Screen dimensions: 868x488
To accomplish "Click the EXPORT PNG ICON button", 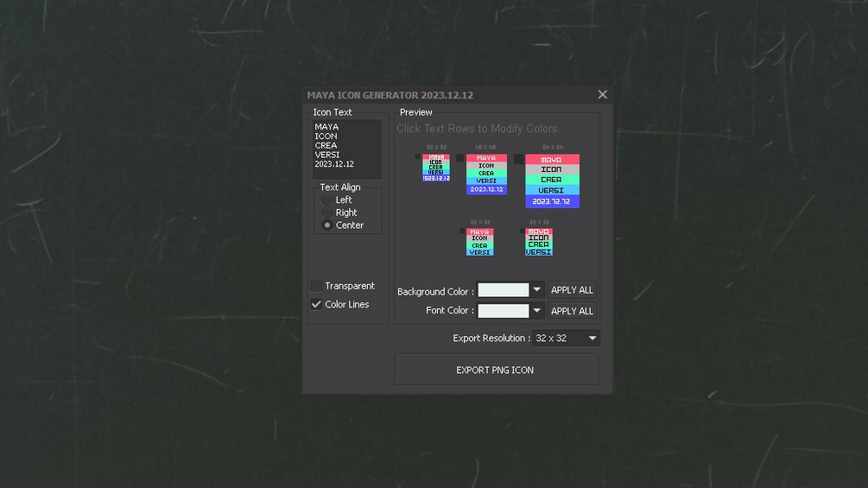I will (x=496, y=370).
